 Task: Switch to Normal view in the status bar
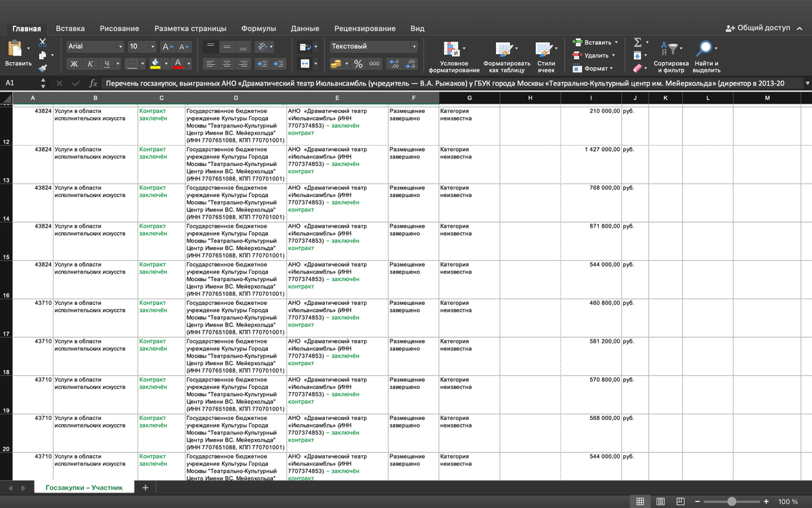pos(639,501)
